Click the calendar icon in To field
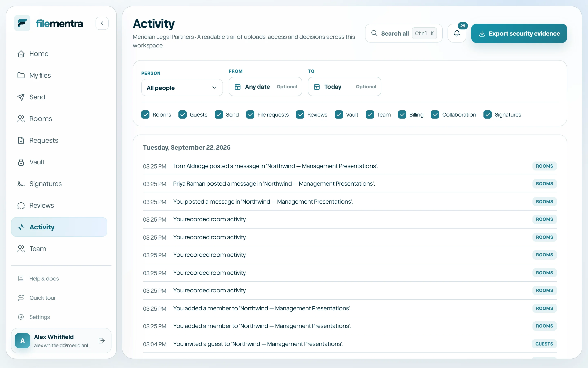The height and width of the screenshot is (368, 588). [x=317, y=87]
